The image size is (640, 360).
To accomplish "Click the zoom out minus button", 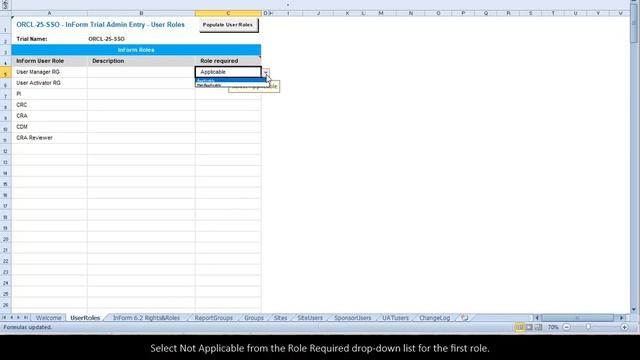I will pyautogui.click(x=567, y=327).
